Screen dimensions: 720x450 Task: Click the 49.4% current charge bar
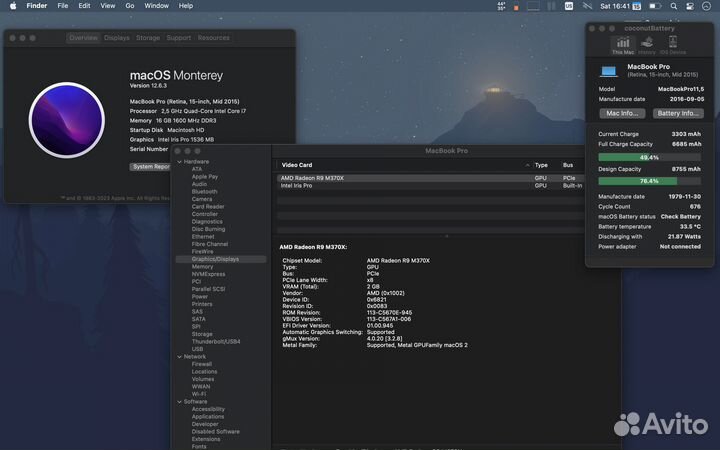(649, 158)
